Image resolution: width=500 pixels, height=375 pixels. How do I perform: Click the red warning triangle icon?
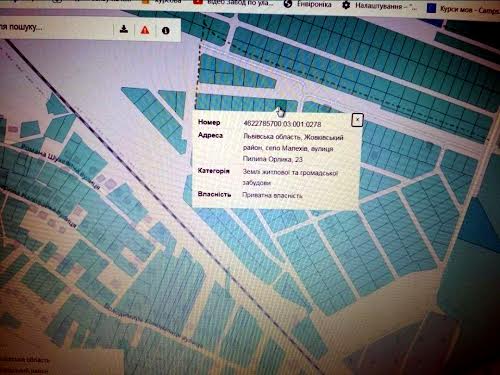pyautogui.click(x=145, y=30)
